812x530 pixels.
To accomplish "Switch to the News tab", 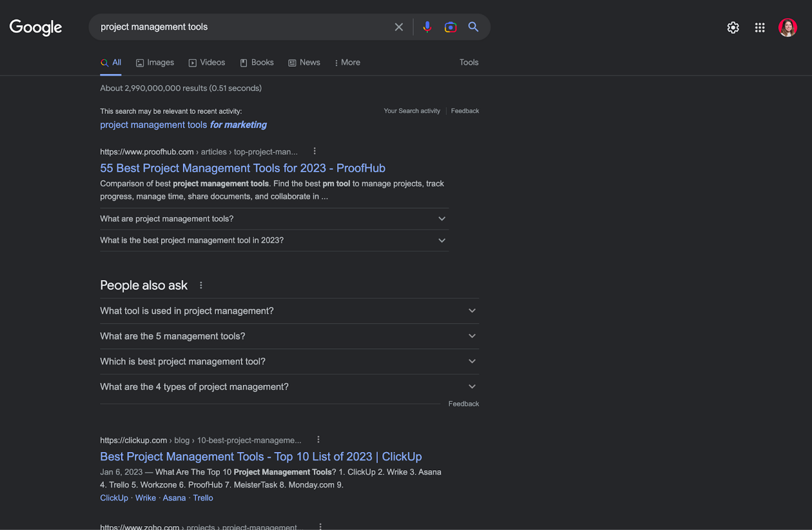I will pos(304,63).
